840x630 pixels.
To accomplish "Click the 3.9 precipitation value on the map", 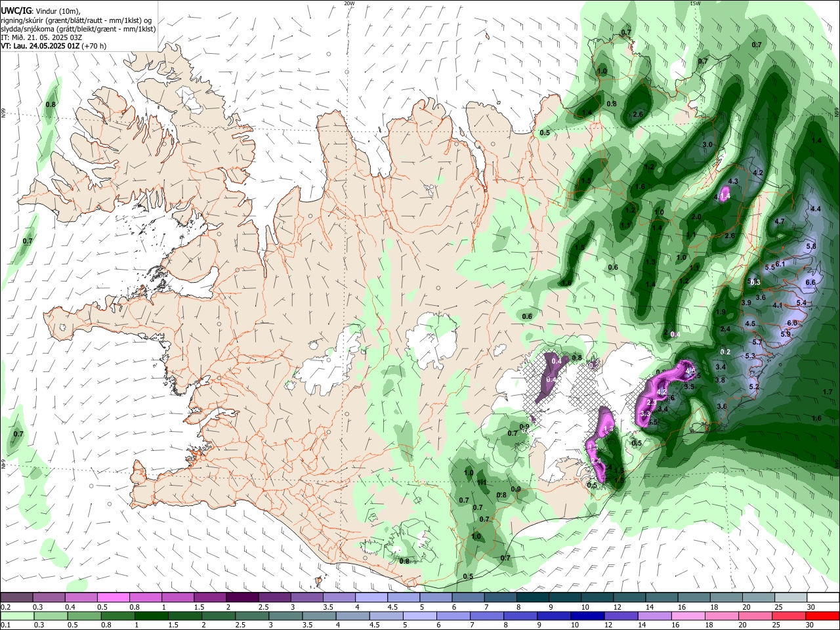I will coord(745,303).
